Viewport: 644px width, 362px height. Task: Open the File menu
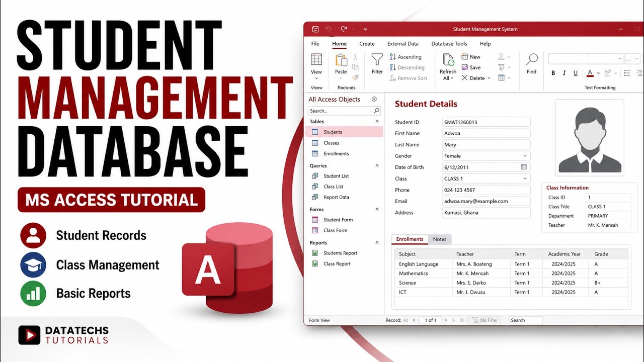pyautogui.click(x=315, y=44)
